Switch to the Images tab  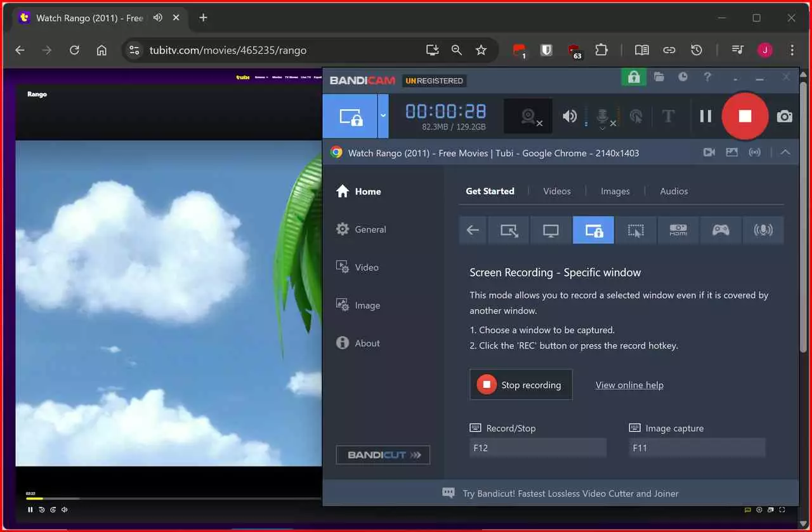coord(615,191)
